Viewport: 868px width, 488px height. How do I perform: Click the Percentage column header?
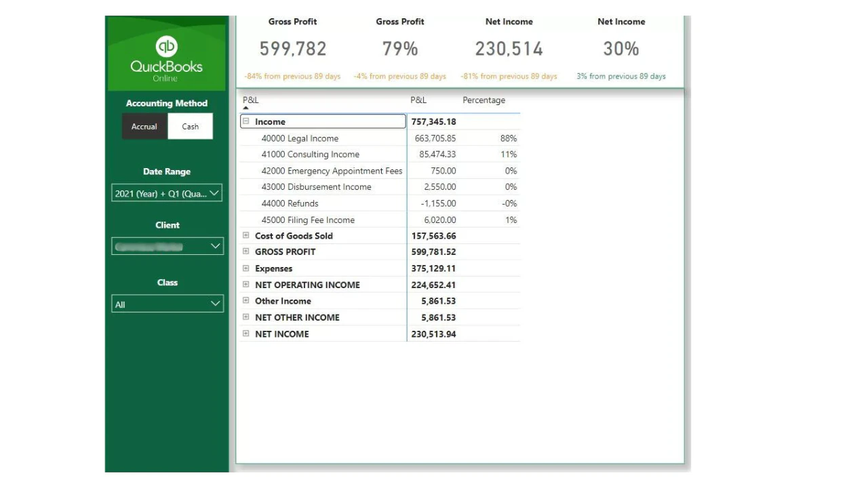(x=485, y=100)
